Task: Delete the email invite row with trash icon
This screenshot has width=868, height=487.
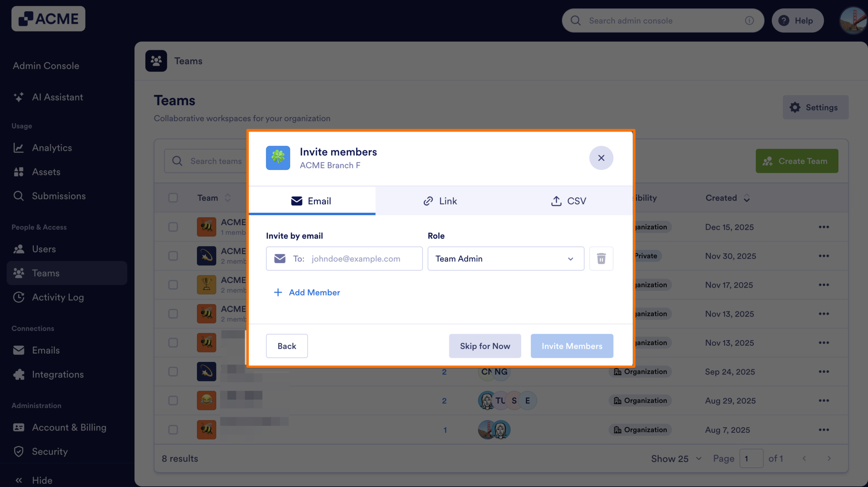Action: (x=601, y=259)
